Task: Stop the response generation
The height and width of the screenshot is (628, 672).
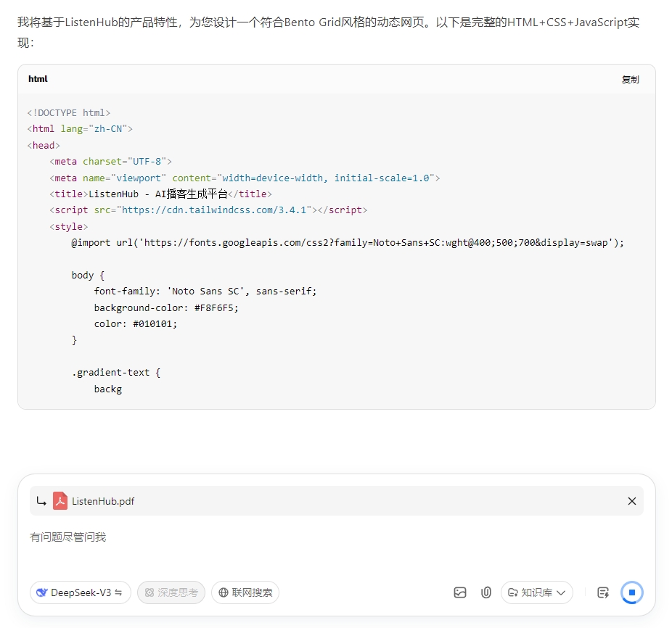Action: point(631,592)
